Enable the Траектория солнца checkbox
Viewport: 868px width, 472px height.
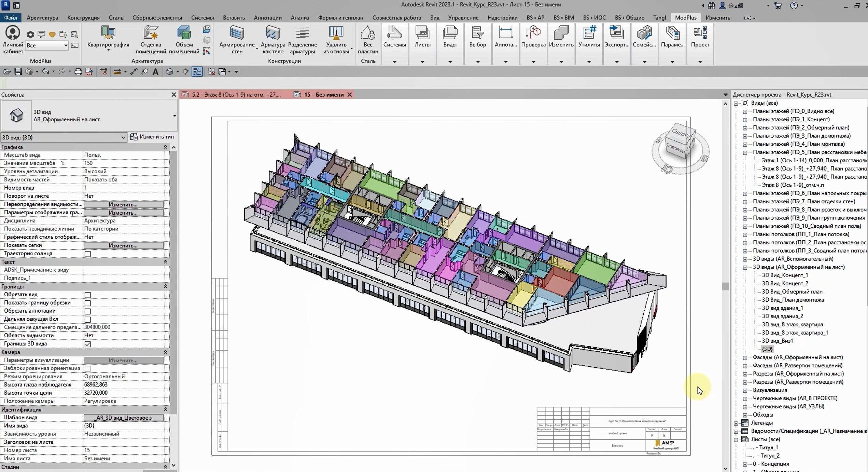[x=87, y=254]
